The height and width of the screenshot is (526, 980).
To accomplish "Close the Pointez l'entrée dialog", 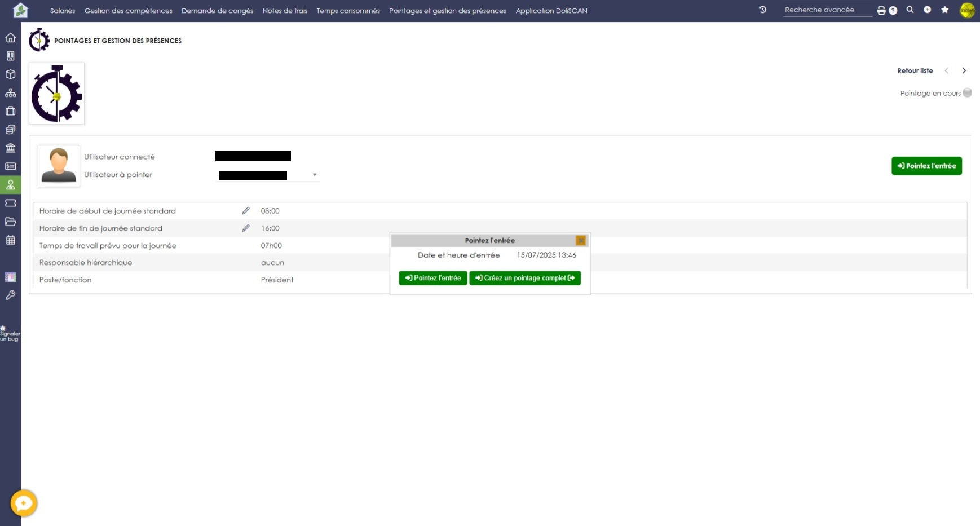I will pyautogui.click(x=581, y=241).
